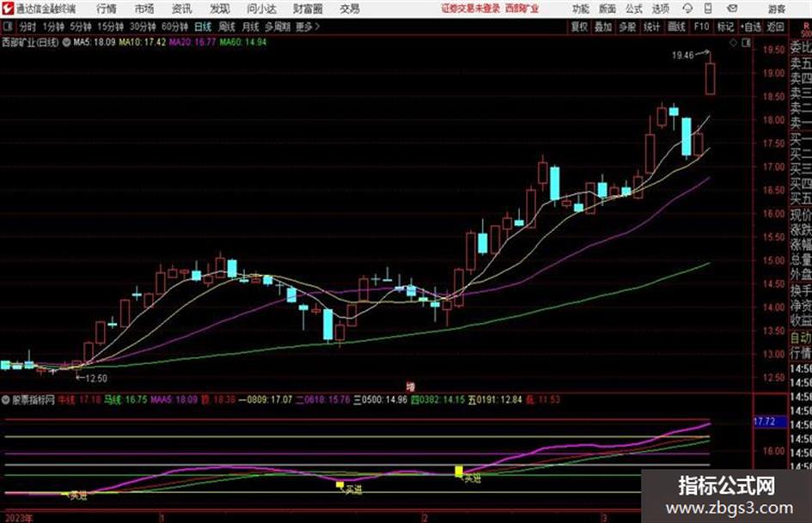This screenshot has height=523, width=812.
Task: Open the 资讯 menu
Action: pos(182,9)
